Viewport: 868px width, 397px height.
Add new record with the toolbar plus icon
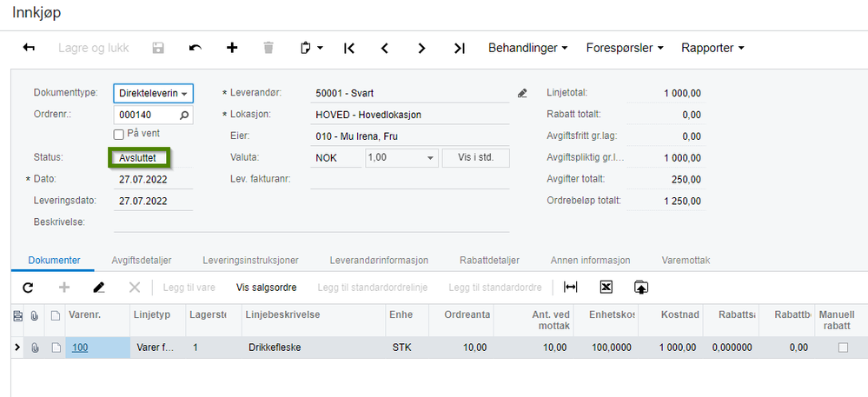coord(233,48)
